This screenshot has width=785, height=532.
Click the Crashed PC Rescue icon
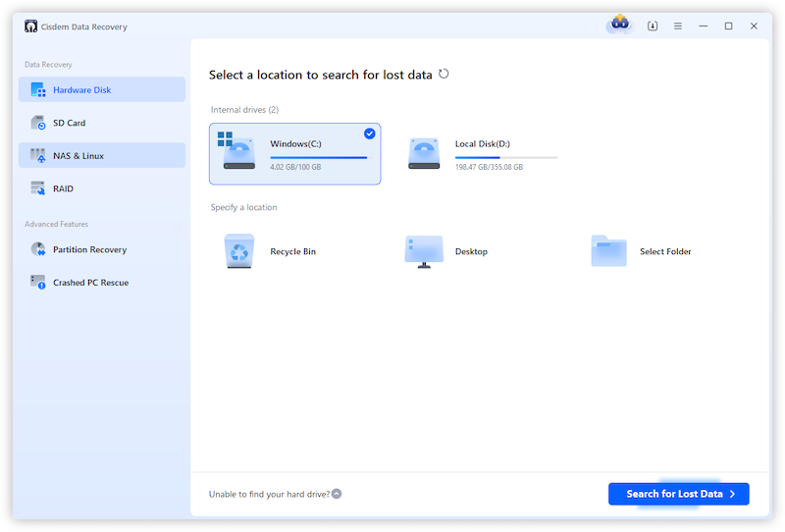click(x=38, y=283)
